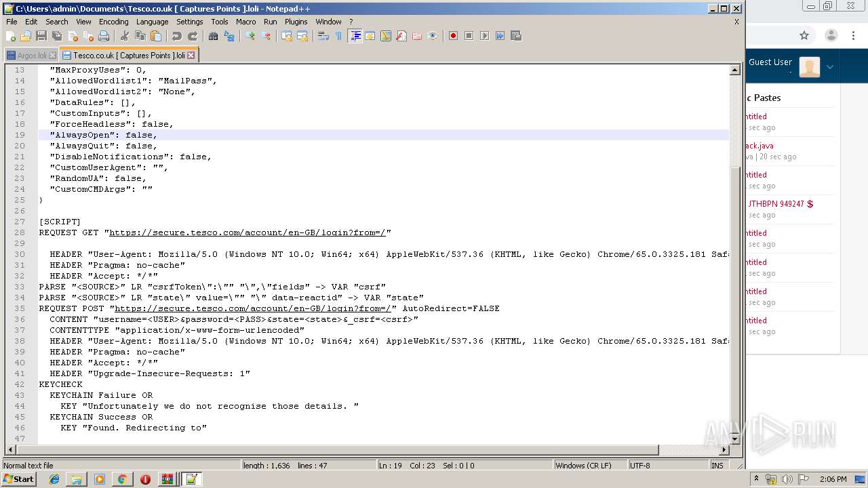Open Document Map from the toolbar
The height and width of the screenshot is (488, 868).
[x=386, y=36]
